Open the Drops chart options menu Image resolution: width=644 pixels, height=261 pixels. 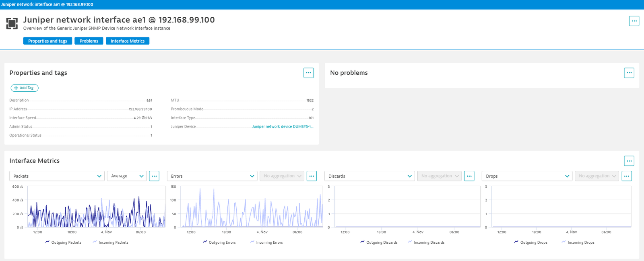627,176
